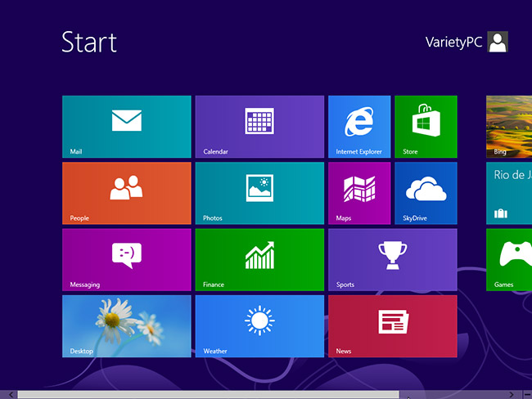Image resolution: width=532 pixels, height=399 pixels.
Task: Click the zoom-out minus button at bottom corner
Action: pos(527,395)
